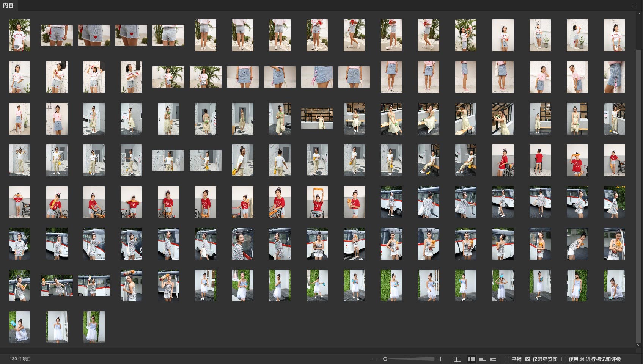Select girl holding bread overhead thumbnail
Viewport: 643px width, 364px height.
click(317, 202)
